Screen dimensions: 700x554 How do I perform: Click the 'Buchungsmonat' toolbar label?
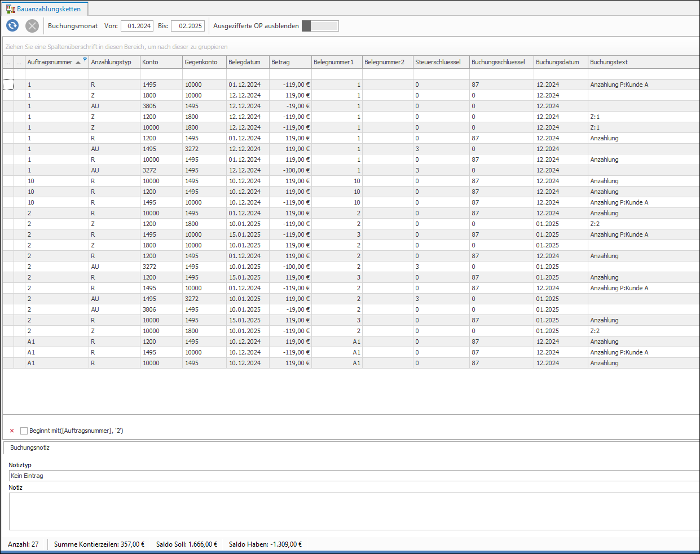pos(72,26)
